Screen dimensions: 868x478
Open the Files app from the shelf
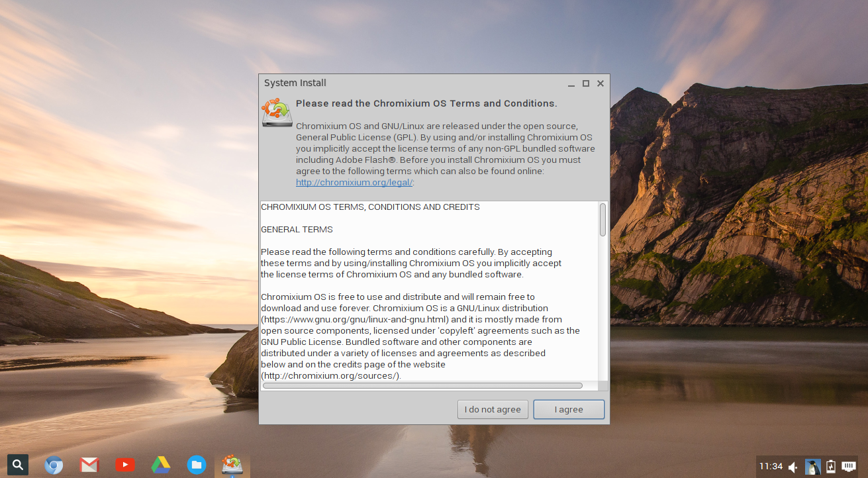(x=197, y=465)
